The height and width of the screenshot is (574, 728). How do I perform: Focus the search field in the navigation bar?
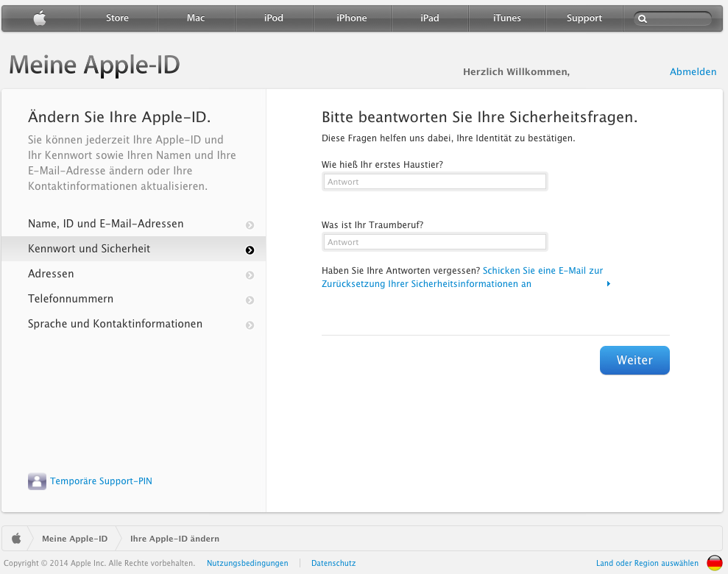point(673,18)
